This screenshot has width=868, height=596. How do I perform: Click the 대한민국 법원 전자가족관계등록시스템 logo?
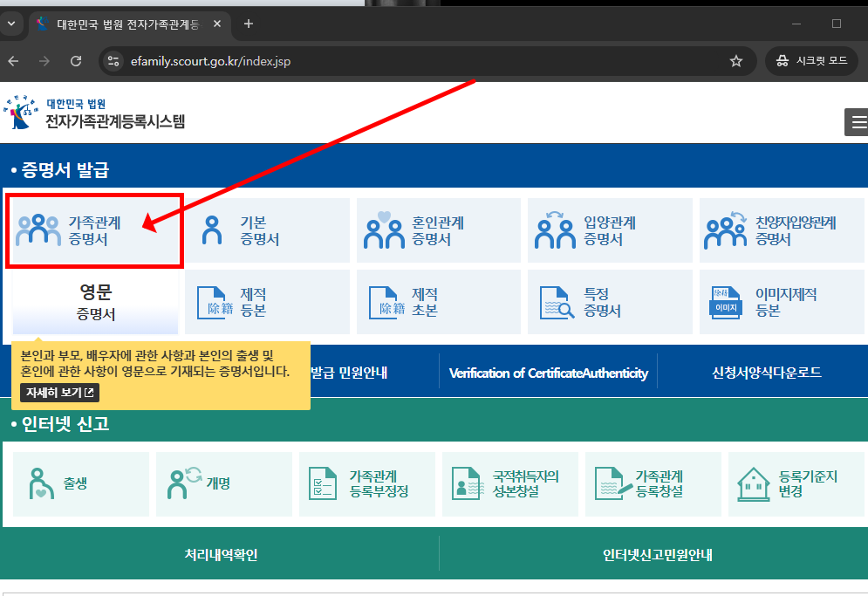point(95,113)
